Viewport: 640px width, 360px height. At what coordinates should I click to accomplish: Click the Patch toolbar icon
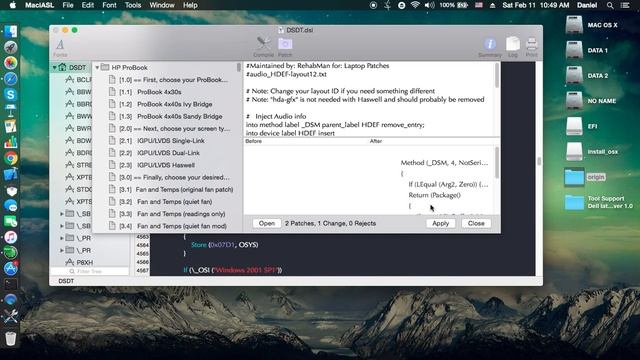[285, 47]
